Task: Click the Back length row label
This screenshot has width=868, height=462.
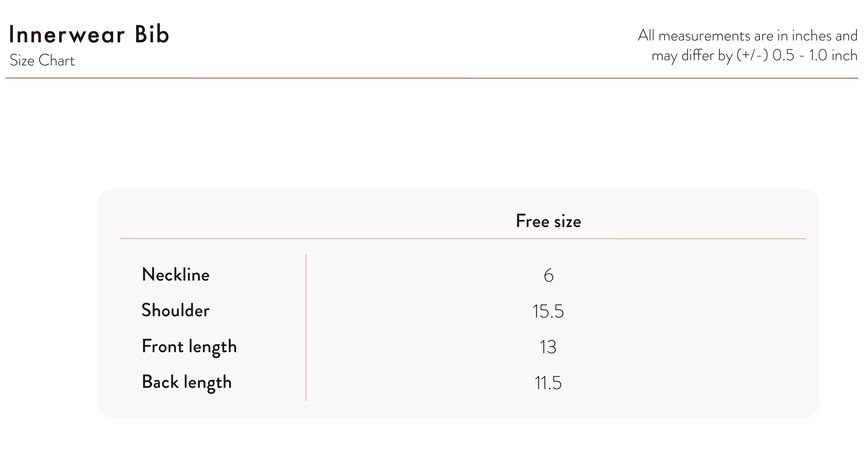Action: [187, 383]
